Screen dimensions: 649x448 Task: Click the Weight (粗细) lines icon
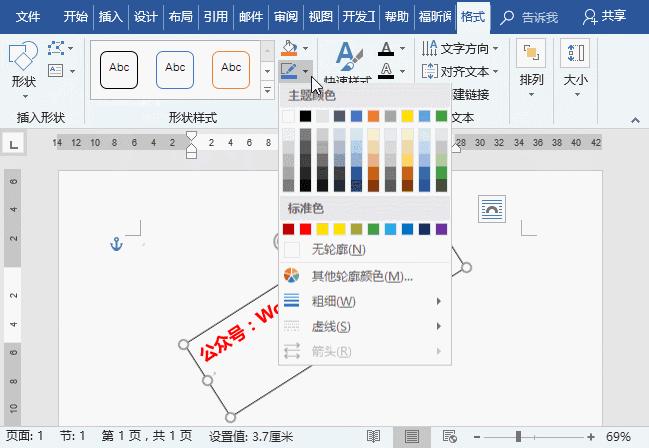[291, 301]
